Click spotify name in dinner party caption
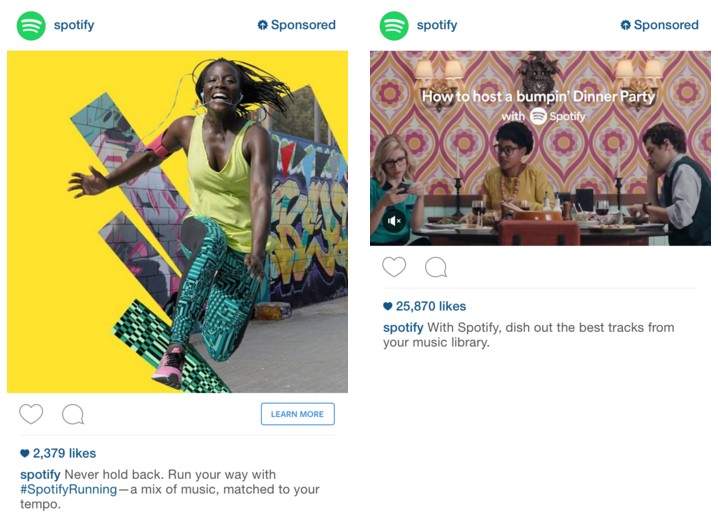Image resolution: width=718 pixels, height=518 pixels. click(403, 327)
